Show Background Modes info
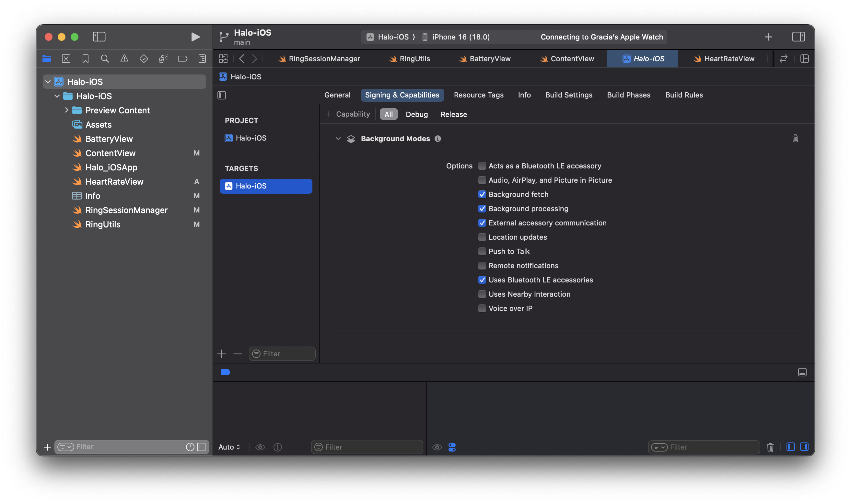The image size is (851, 504). (438, 139)
